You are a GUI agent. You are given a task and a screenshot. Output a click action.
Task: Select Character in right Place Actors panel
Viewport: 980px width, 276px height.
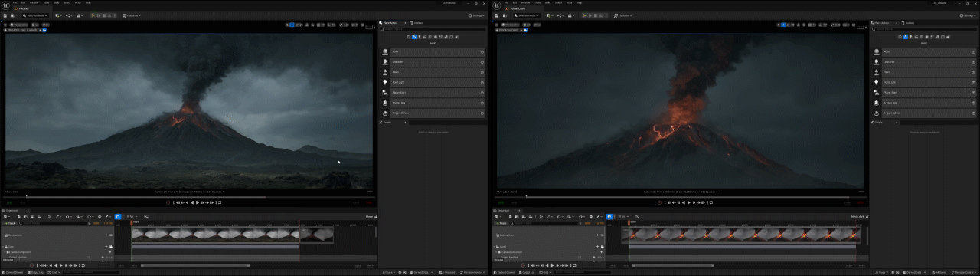click(x=925, y=61)
